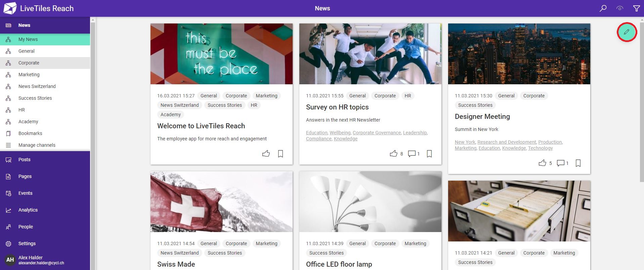This screenshot has width=644, height=270.
Task: Click the Compliance tag link
Action: [x=319, y=139]
